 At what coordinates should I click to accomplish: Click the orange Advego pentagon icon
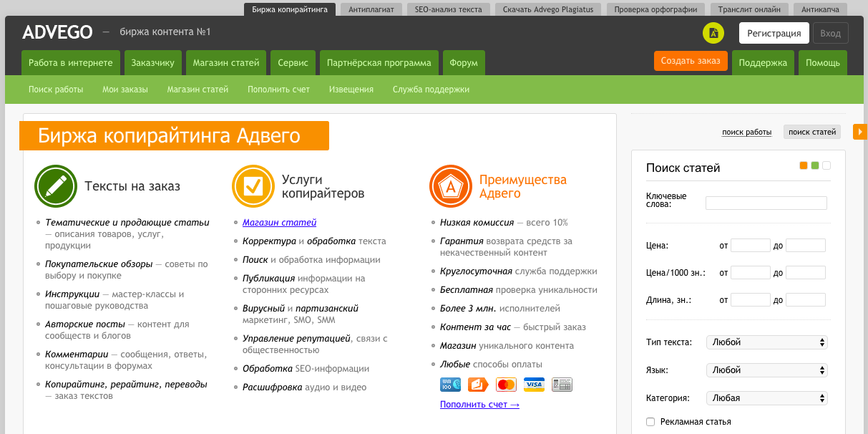point(451,186)
